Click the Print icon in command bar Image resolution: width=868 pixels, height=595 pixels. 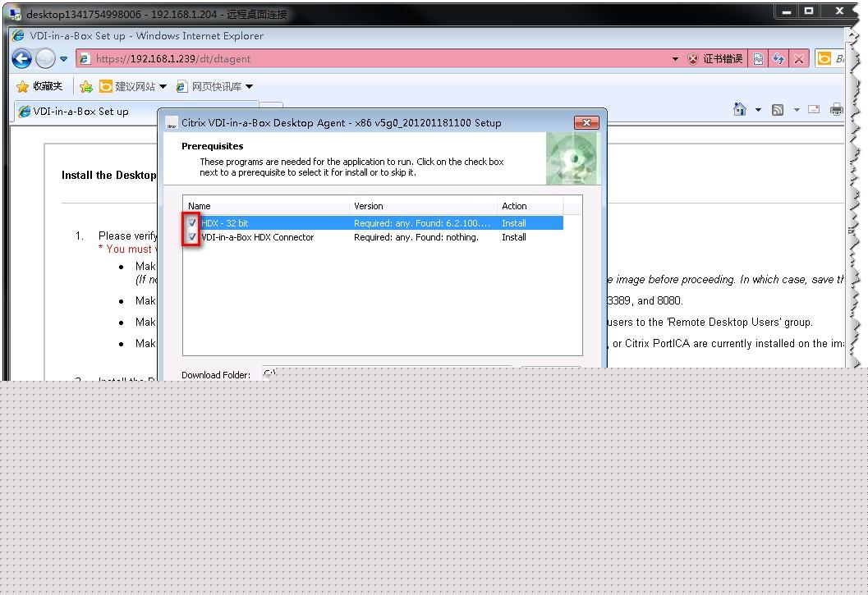[837, 109]
